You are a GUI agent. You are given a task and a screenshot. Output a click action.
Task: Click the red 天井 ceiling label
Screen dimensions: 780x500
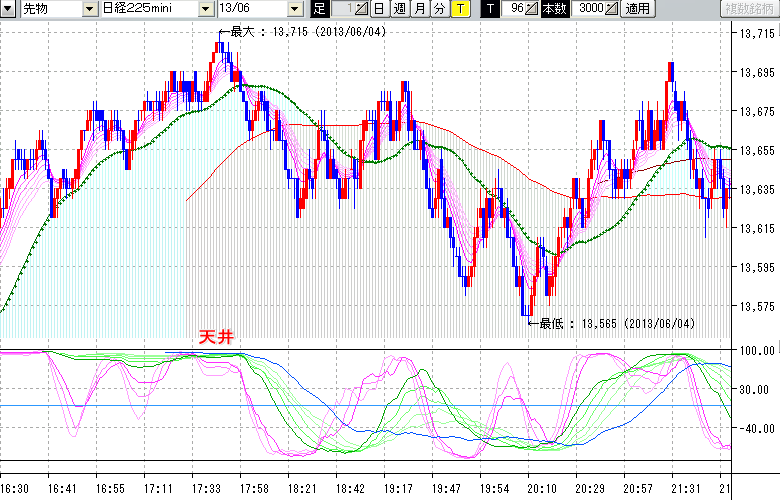pyautogui.click(x=215, y=337)
